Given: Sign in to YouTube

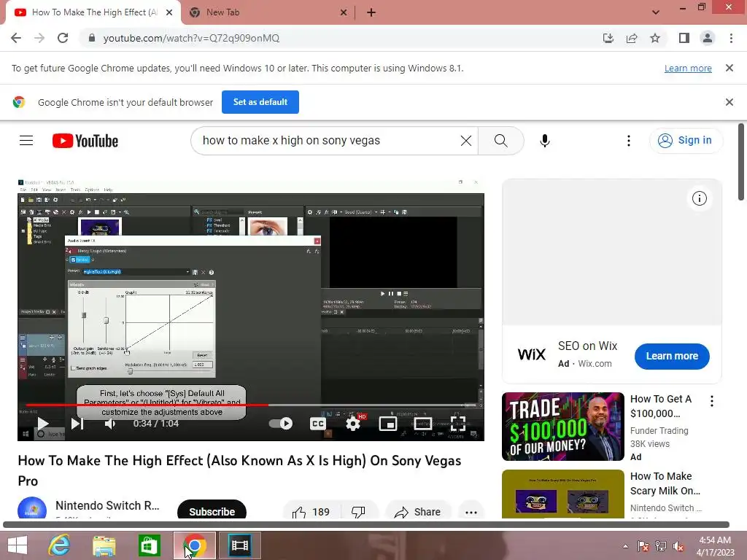Looking at the screenshot, I should click(x=686, y=141).
